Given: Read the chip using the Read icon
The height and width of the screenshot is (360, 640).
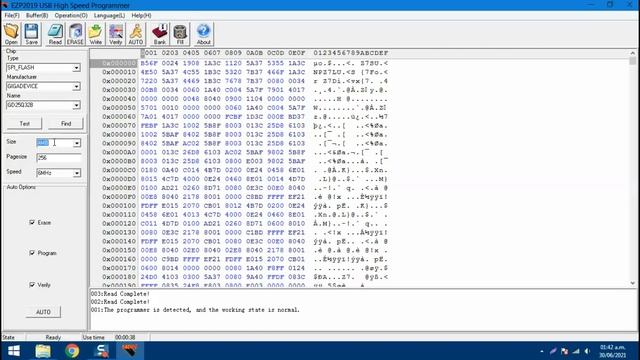Looking at the screenshot, I should (x=55, y=34).
